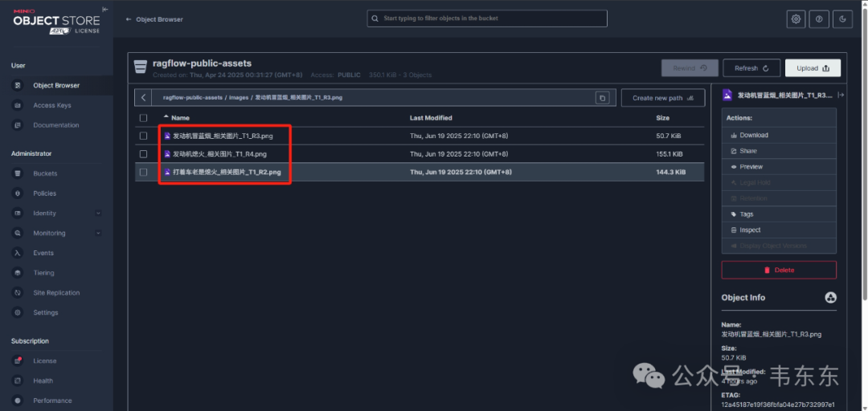The height and width of the screenshot is (411, 868).
Task: Open Documentation menu item
Action: point(56,125)
